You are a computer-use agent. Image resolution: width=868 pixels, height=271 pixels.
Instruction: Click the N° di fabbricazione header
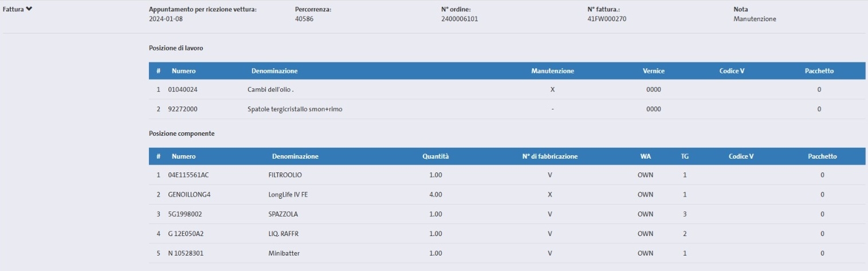[549, 156]
